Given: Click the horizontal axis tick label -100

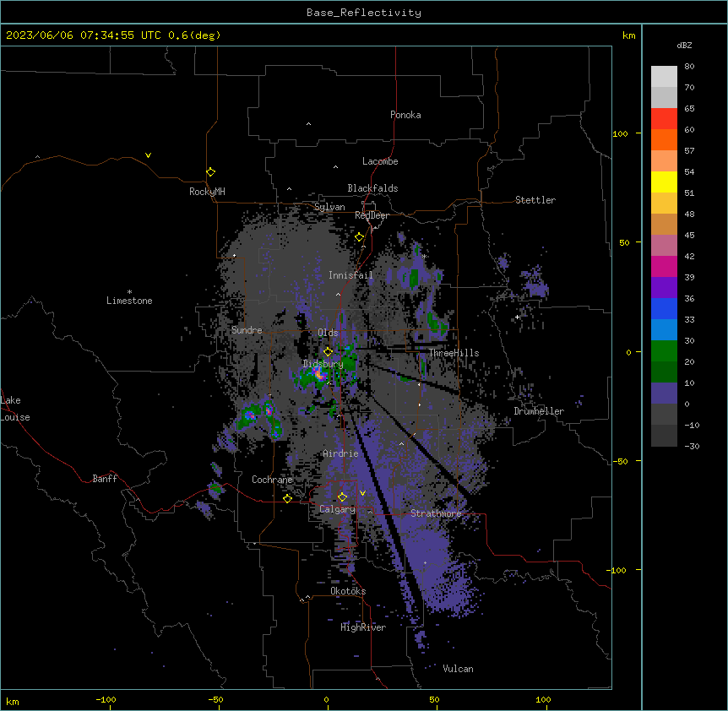Looking at the screenshot, I should (x=106, y=699).
